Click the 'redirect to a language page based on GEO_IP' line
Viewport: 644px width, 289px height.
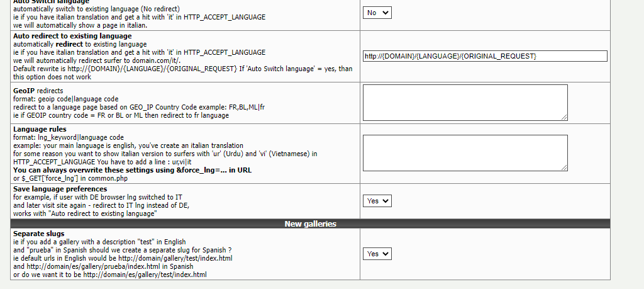[x=139, y=107]
